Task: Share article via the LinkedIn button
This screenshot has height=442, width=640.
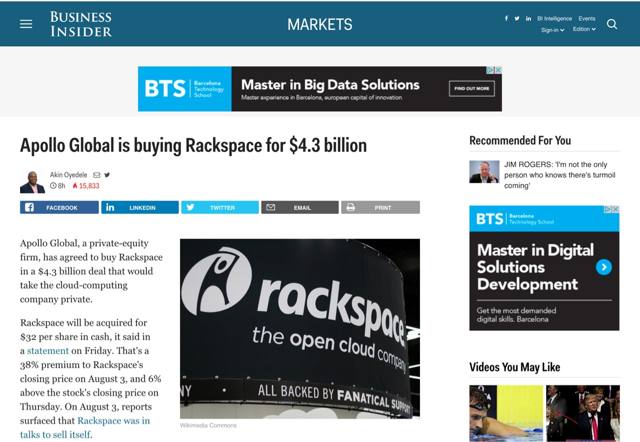Action: [139, 207]
